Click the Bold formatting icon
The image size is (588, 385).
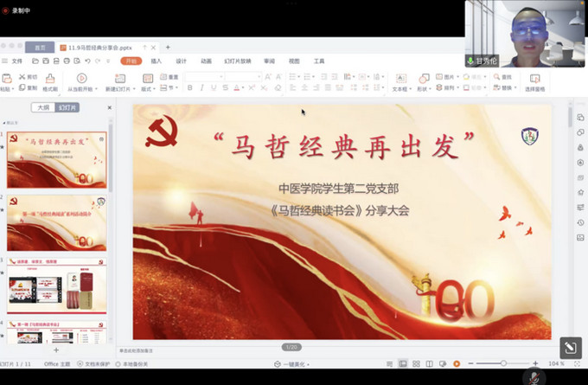point(189,88)
